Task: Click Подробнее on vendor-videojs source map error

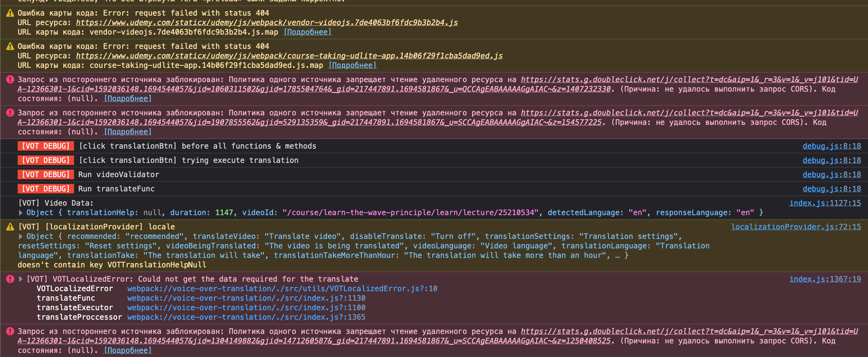Action: point(308,32)
